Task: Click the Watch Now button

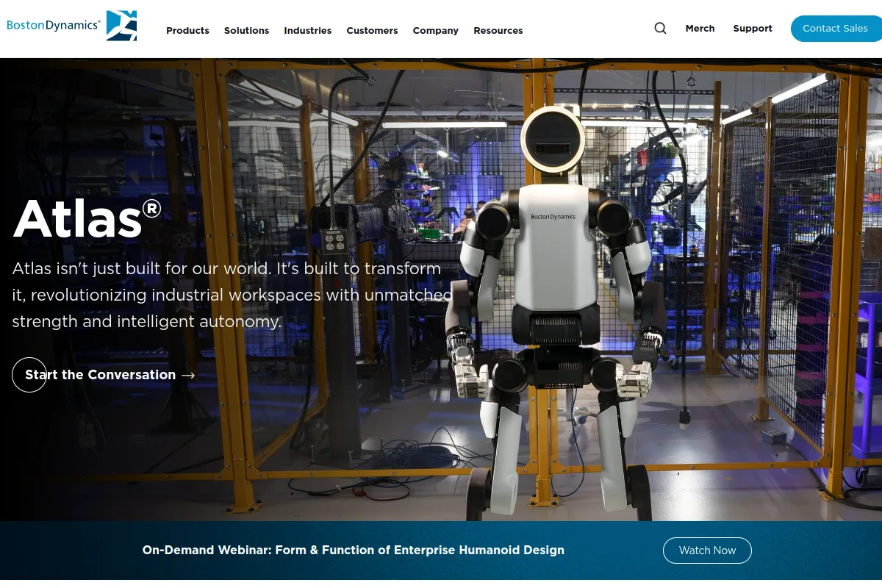Action: [x=707, y=551]
